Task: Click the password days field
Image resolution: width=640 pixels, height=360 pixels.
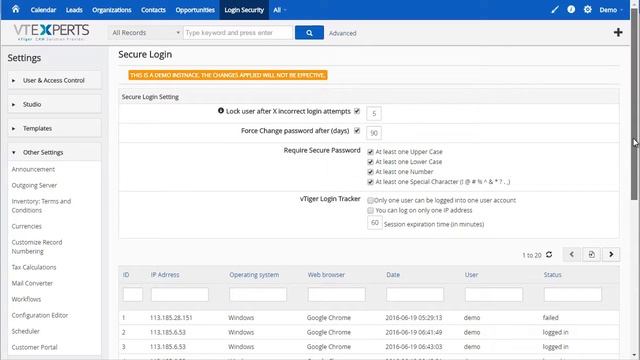Action: [374, 133]
